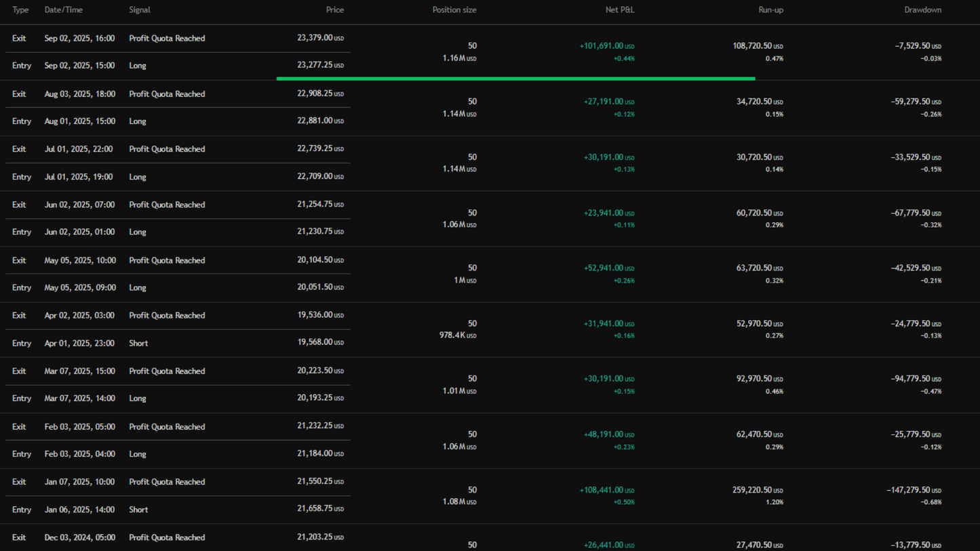Click the green progress bar under first trade
Screen dimensions: 980x551
tap(515, 79)
